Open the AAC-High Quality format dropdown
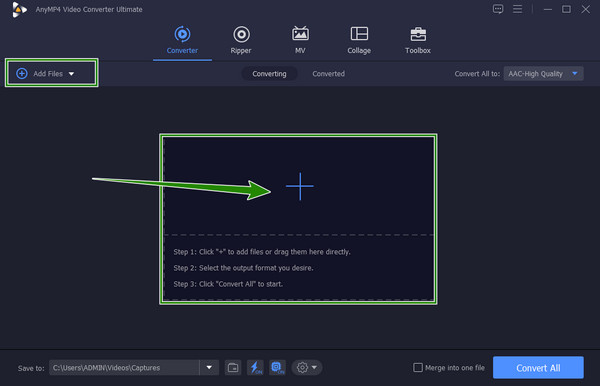Viewport: 600px width, 386px height. 543,73
